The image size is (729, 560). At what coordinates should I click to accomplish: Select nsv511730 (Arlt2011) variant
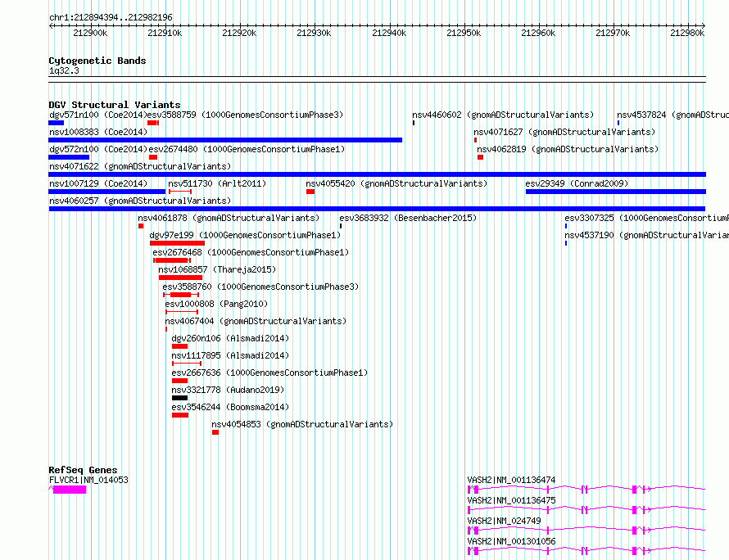point(217,183)
